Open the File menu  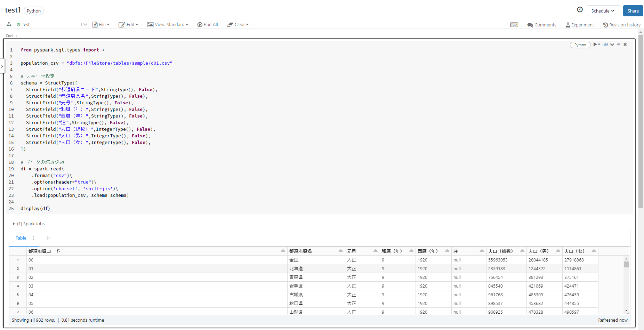click(x=101, y=24)
